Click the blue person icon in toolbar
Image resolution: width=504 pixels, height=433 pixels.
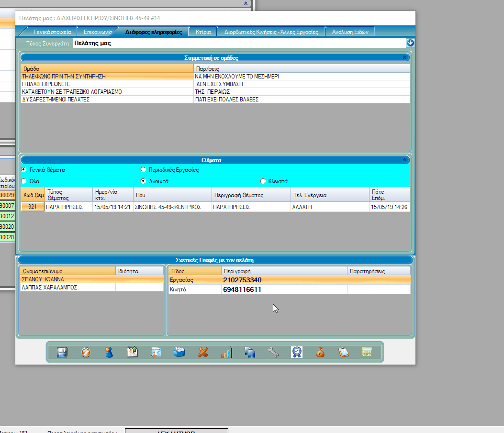pyautogui.click(x=109, y=353)
